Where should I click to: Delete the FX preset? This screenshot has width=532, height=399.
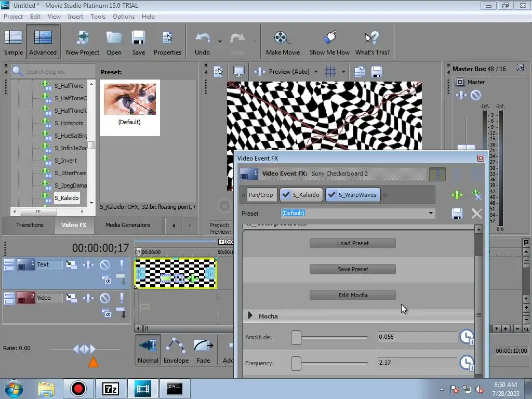pos(477,214)
